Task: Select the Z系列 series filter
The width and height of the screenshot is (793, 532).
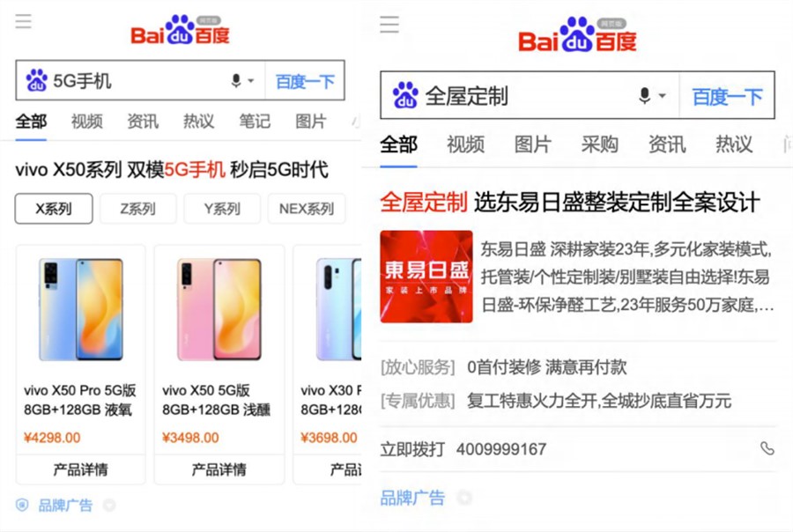Action: coord(138,209)
